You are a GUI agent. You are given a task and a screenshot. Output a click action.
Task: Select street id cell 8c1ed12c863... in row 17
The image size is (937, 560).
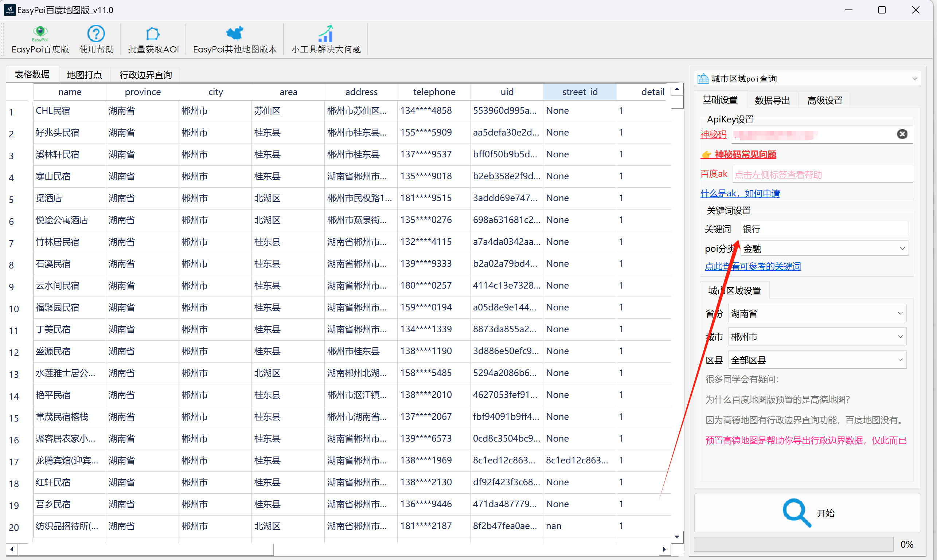(579, 461)
